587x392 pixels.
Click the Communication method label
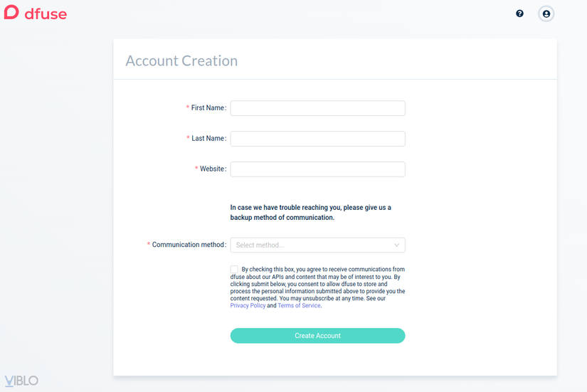pos(188,245)
